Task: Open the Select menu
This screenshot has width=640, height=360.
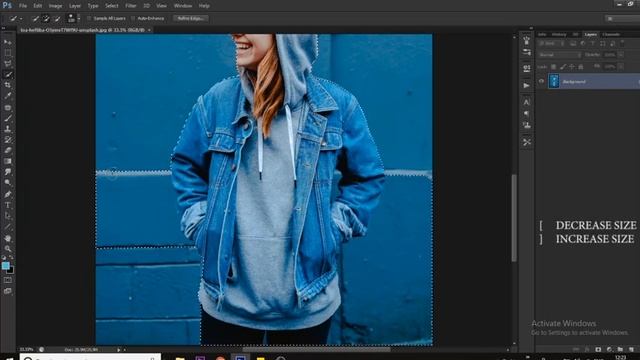Action: point(111,6)
